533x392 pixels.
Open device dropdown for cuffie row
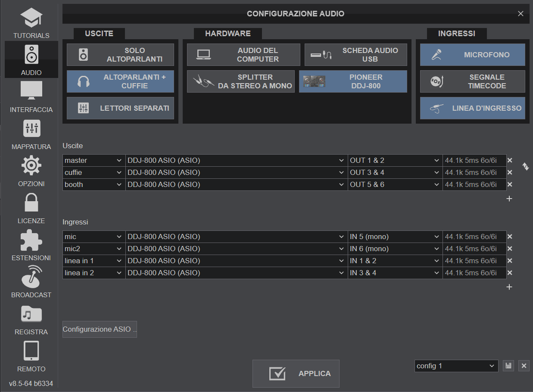[x=237, y=172]
